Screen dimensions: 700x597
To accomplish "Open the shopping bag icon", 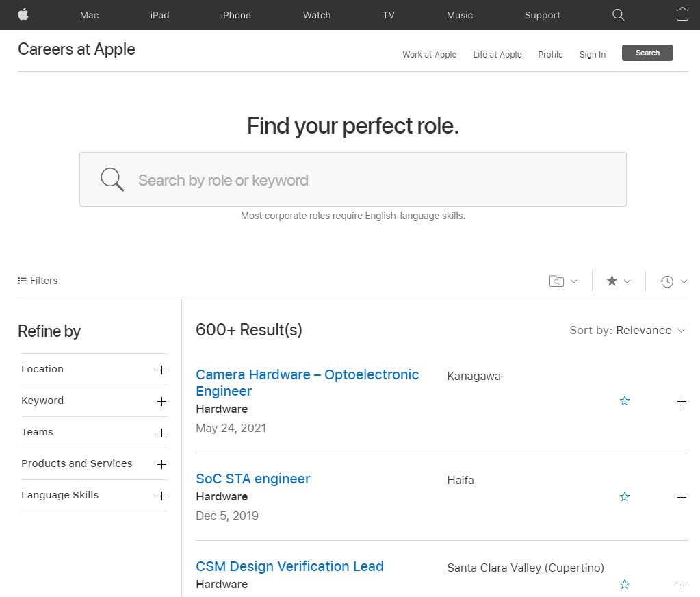I will coord(682,14).
